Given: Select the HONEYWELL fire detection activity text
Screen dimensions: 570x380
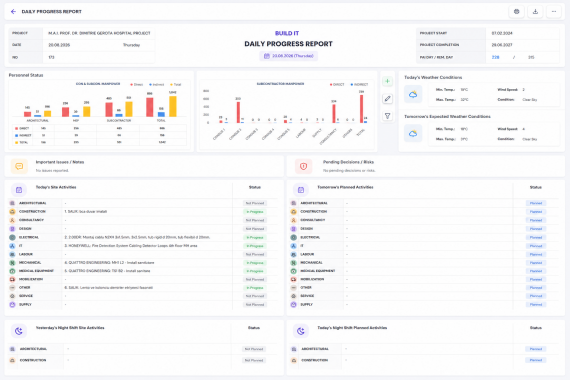Looking at the screenshot, I should (131, 246).
